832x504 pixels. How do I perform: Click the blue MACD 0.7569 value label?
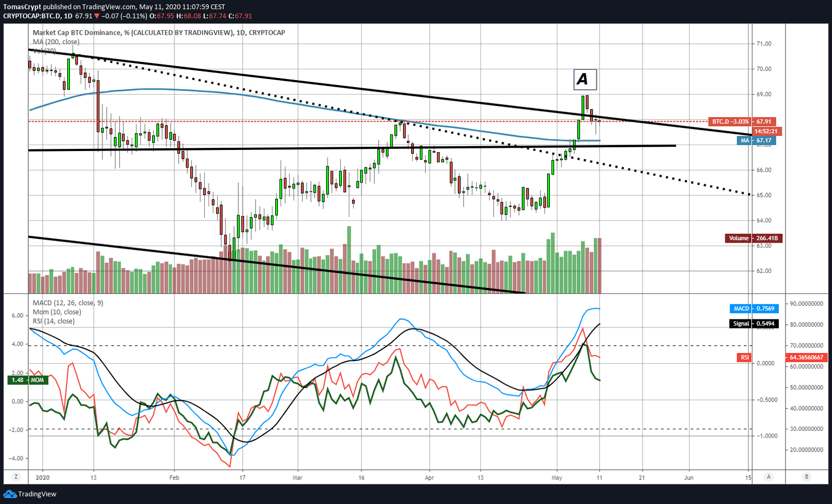(753, 309)
